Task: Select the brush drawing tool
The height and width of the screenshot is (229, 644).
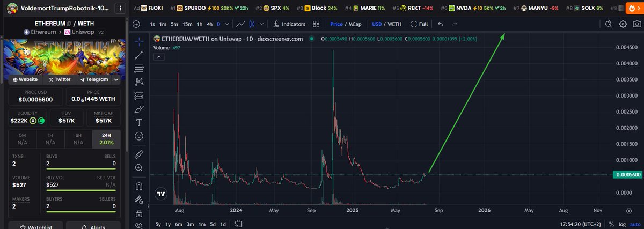Action: coord(139,109)
